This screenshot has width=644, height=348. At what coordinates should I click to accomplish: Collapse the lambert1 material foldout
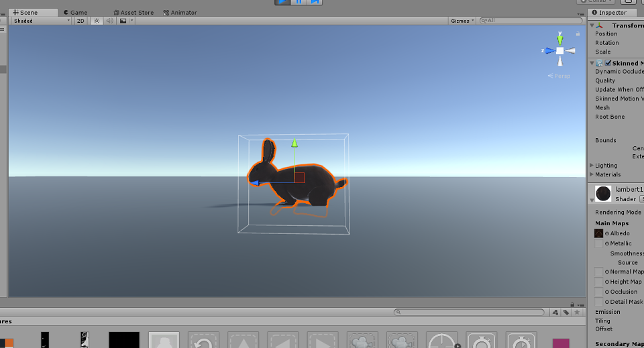(592, 200)
